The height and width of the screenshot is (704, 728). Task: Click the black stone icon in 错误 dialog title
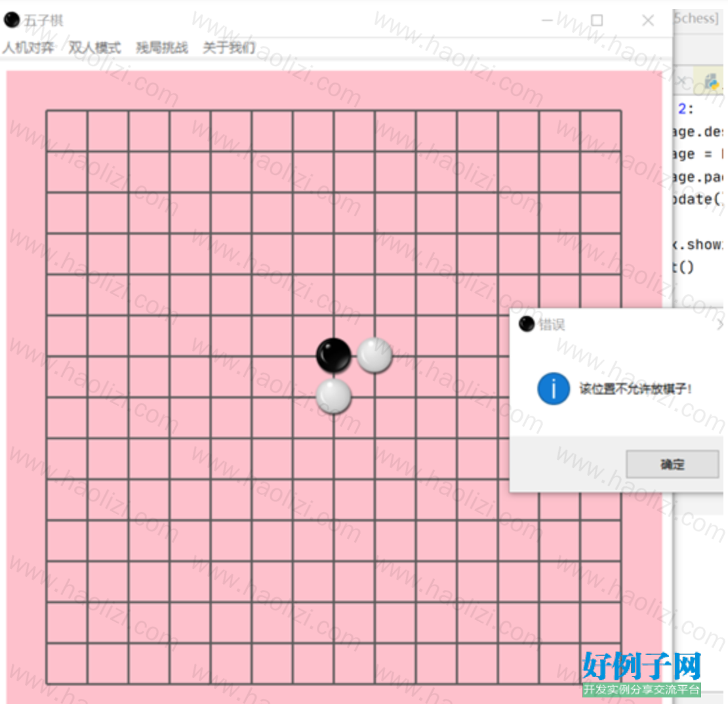pyautogui.click(x=527, y=324)
